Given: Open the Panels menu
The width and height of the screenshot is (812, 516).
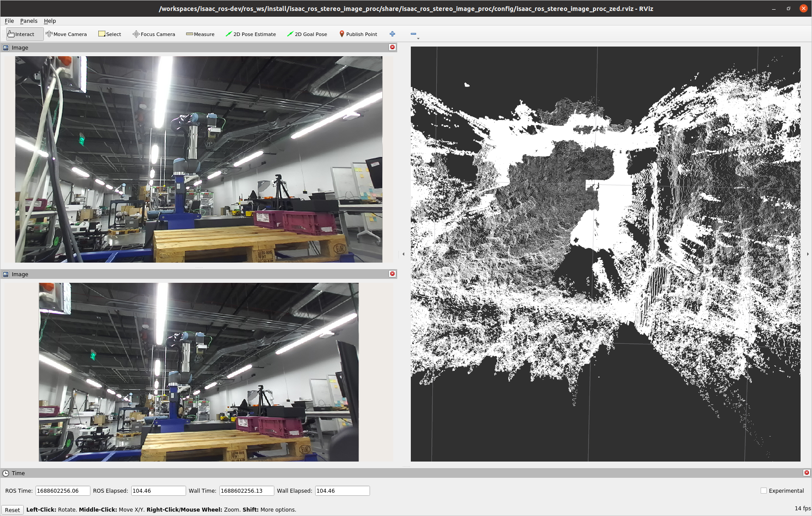Looking at the screenshot, I should coord(29,21).
